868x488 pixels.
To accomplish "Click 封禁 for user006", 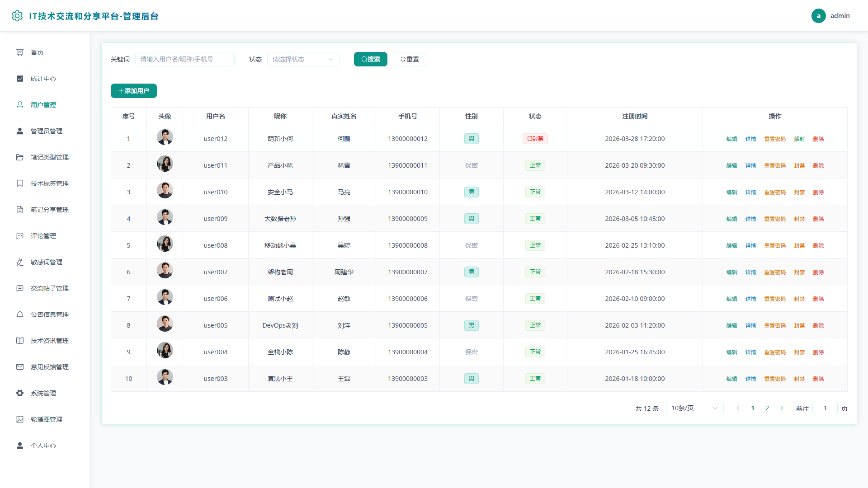I will [799, 299].
